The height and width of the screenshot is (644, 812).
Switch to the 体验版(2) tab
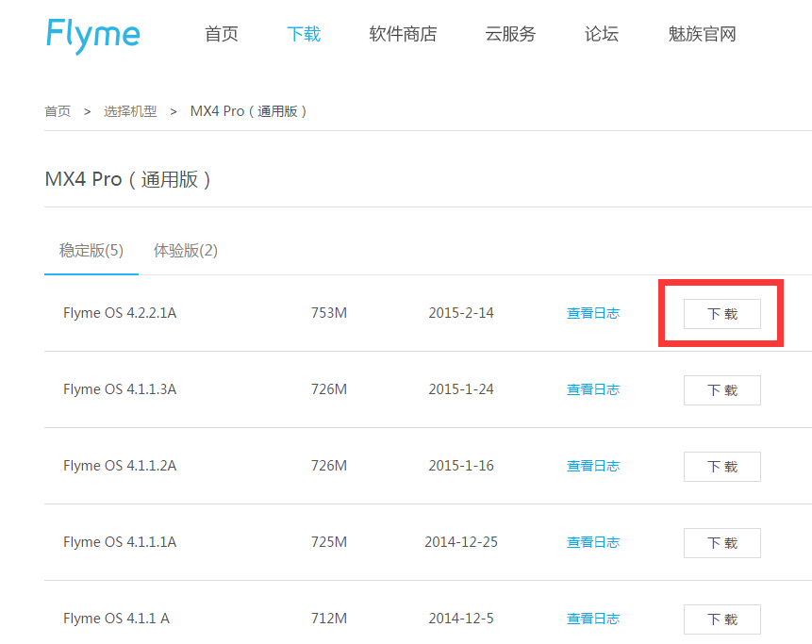tap(186, 251)
